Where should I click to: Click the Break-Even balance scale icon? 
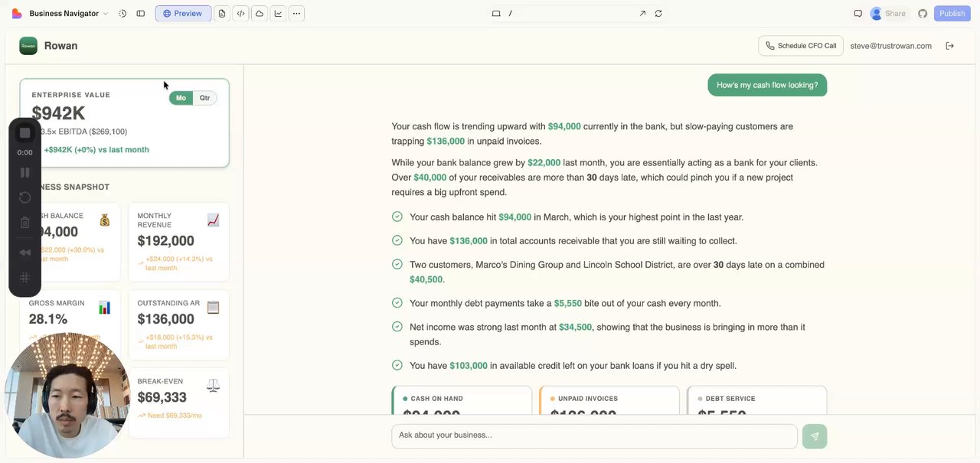[x=213, y=386]
